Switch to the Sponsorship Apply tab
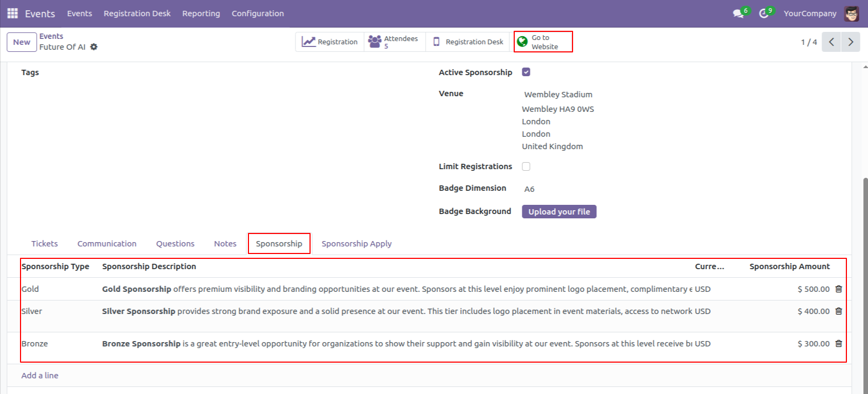The image size is (868, 394). click(356, 243)
